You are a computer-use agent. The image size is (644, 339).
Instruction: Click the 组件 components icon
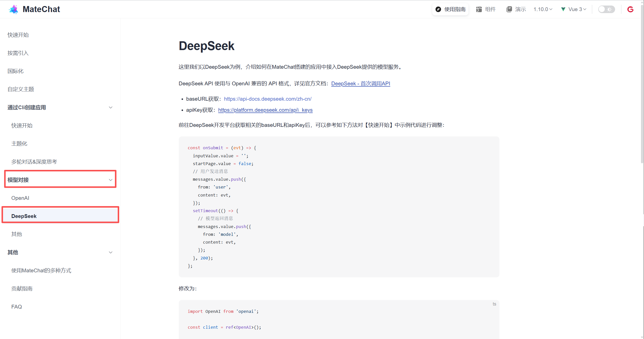point(479,9)
